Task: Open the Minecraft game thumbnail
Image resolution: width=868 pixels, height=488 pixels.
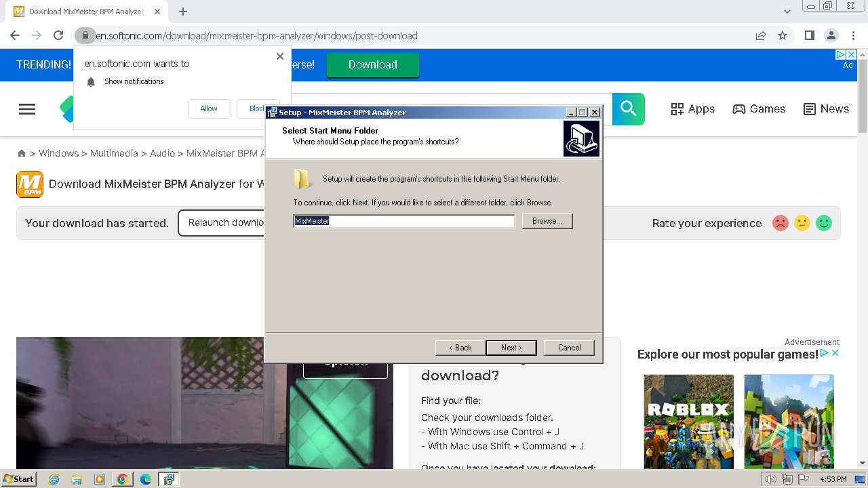Action: 789,421
